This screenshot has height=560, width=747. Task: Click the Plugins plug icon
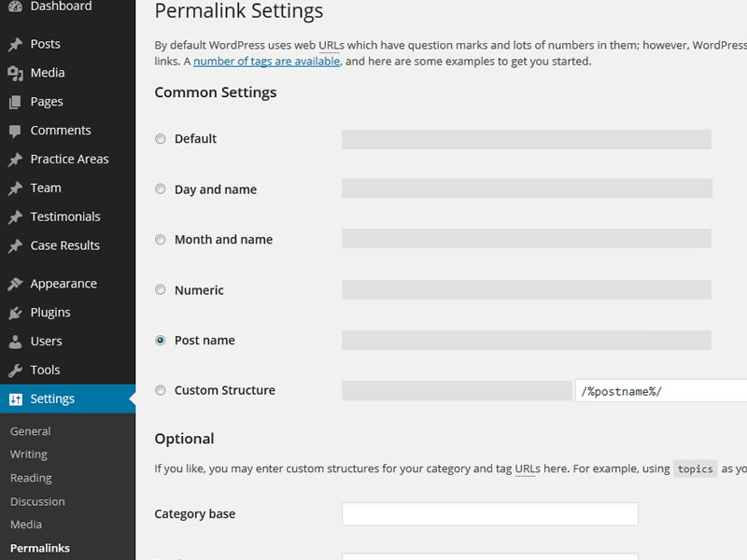(15, 313)
